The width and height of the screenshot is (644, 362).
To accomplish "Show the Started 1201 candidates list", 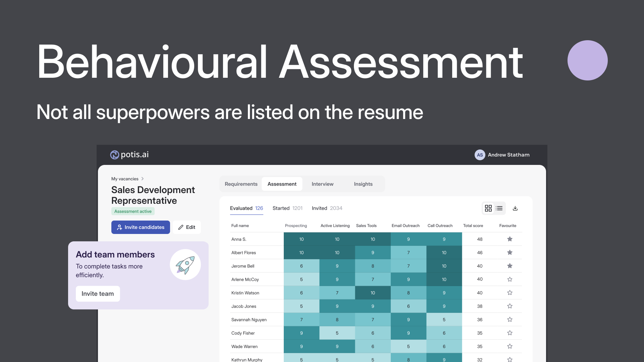I will coord(287,208).
